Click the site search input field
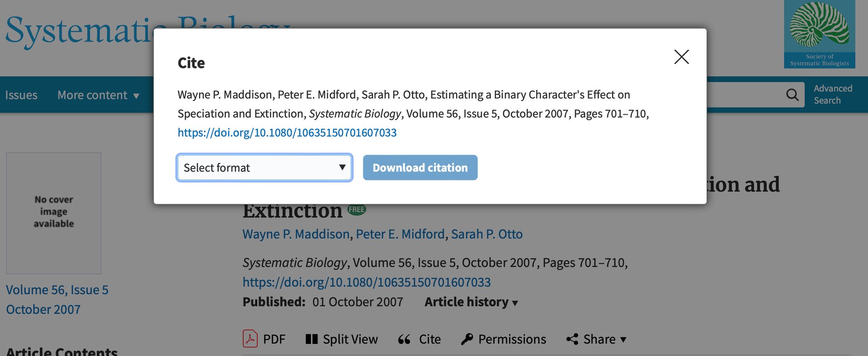Viewport: 868px width, 356px height. [744, 95]
